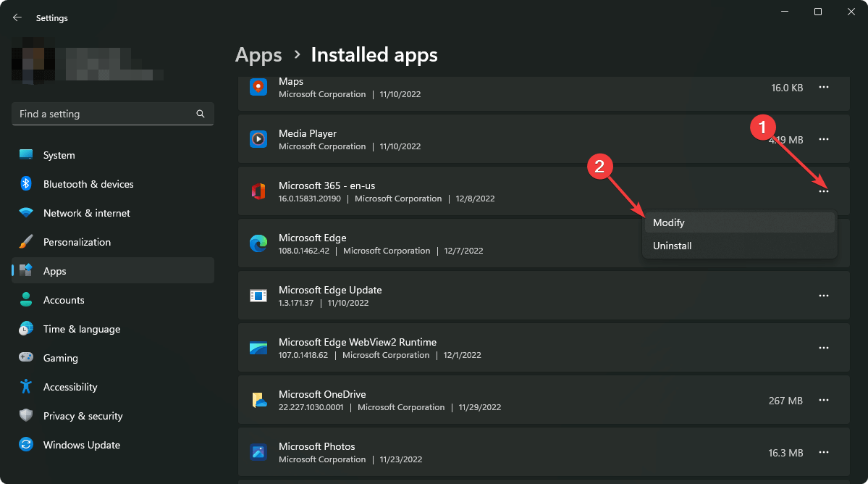The height and width of the screenshot is (484, 868).
Task: Choose Modify from the context menu
Action: (x=740, y=222)
